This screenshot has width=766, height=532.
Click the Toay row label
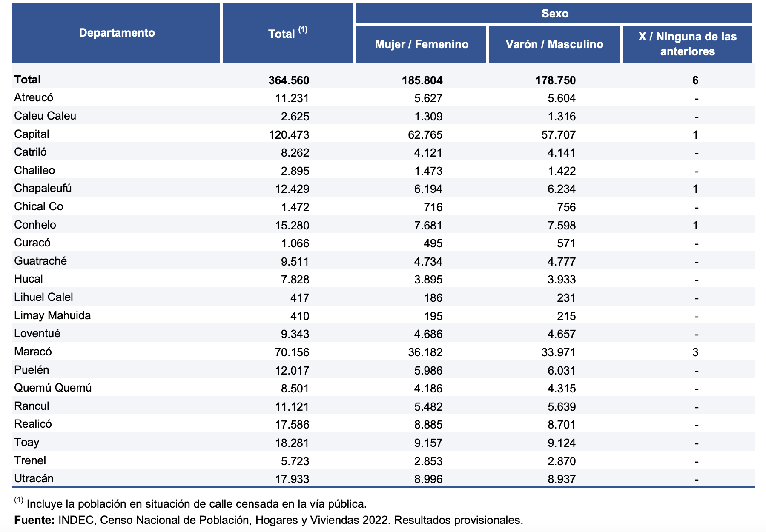pos(26,442)
